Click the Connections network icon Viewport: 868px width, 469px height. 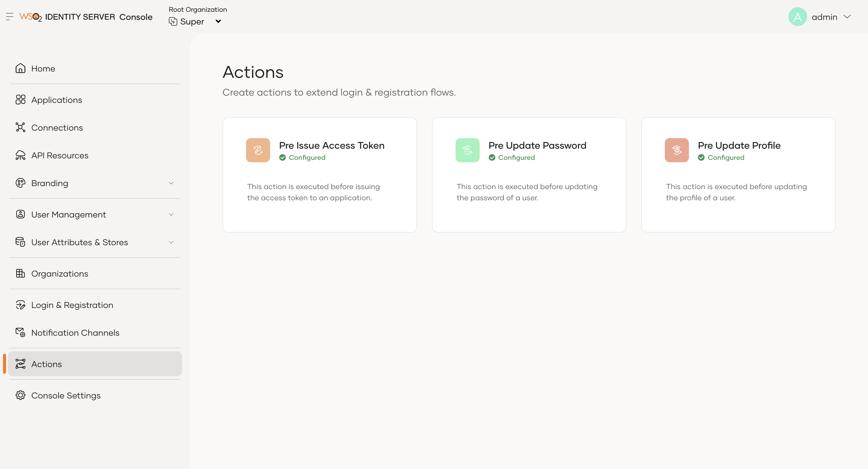(21, 128)
